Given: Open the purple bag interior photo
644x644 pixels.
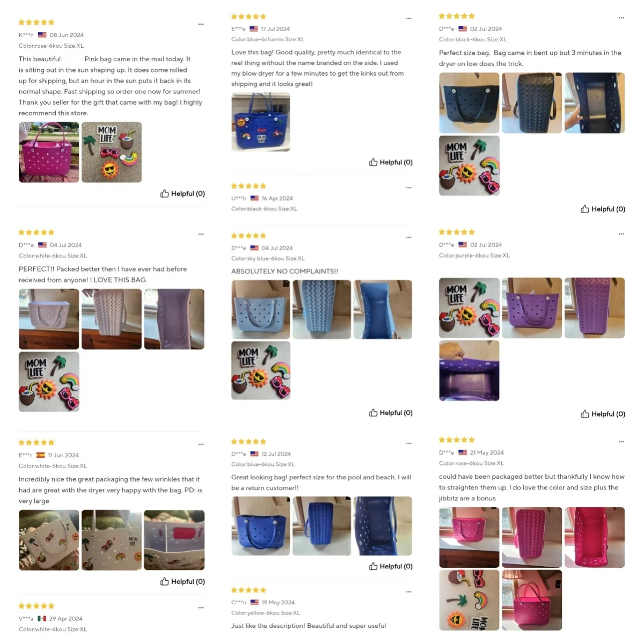Looking at the screenshot, I should click(x=469, y=370).
